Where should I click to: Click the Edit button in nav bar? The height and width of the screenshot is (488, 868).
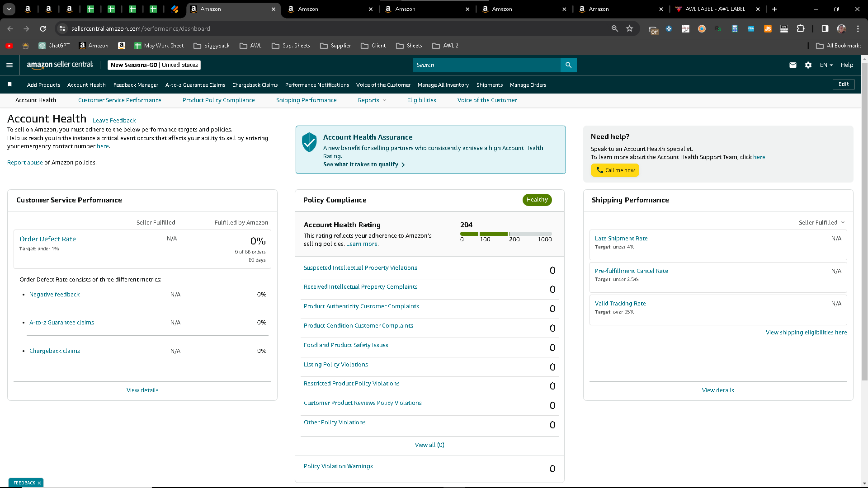[x=844, y=84]
